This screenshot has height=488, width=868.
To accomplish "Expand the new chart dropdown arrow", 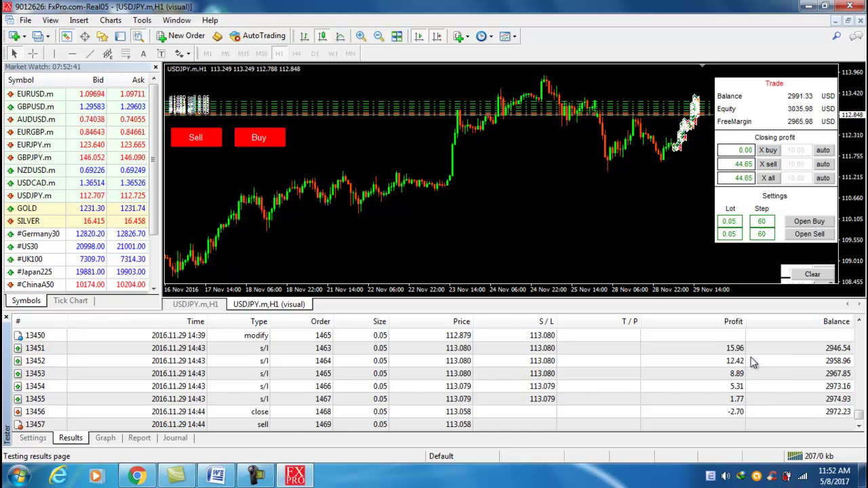I will (x=24, y=37).
